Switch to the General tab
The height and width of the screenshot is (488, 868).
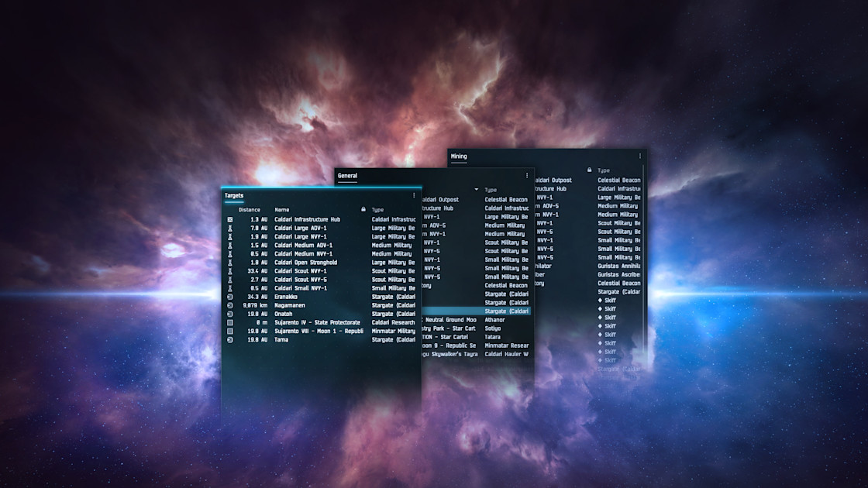(x=347, y=176)
